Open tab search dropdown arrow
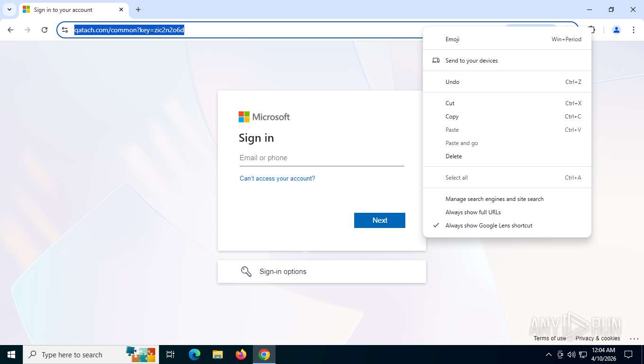The image size is (644, 364). 9,9
